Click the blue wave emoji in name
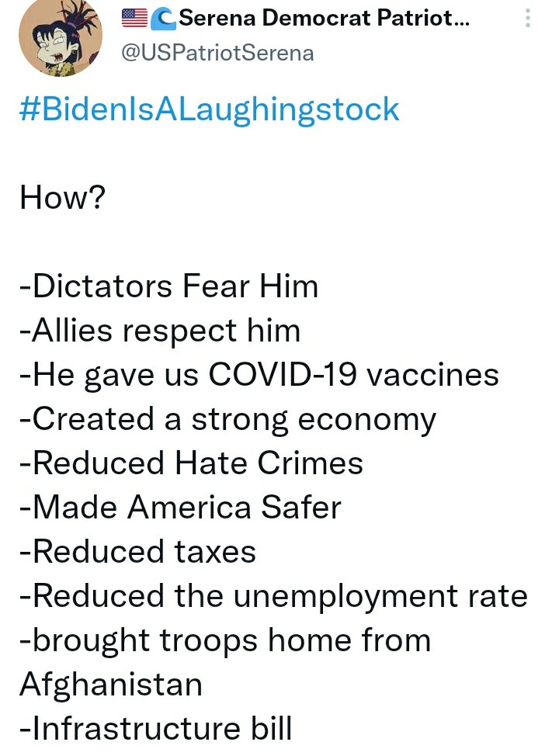 pyautogui.click(x=163, y=19)
